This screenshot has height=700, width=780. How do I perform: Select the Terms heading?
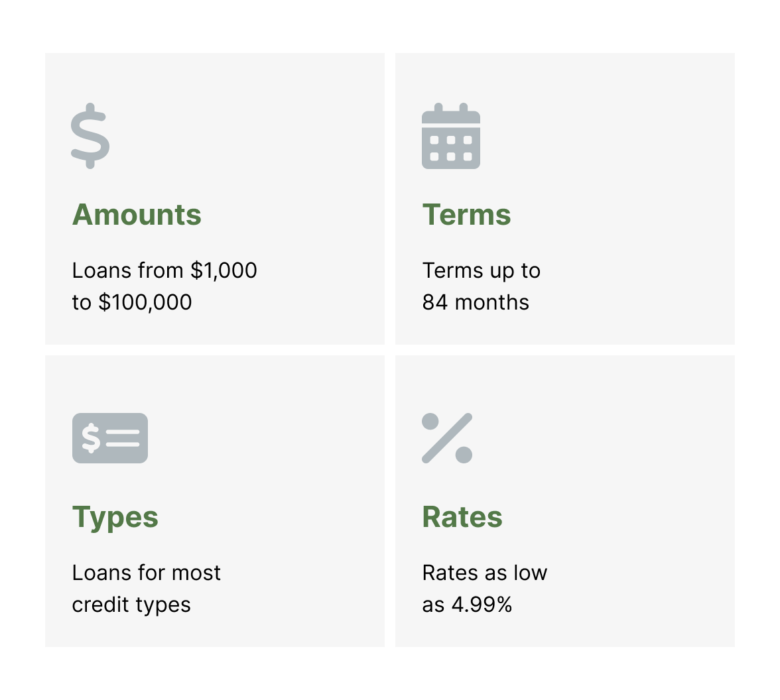pyautogui.click(x=467, y=215)
